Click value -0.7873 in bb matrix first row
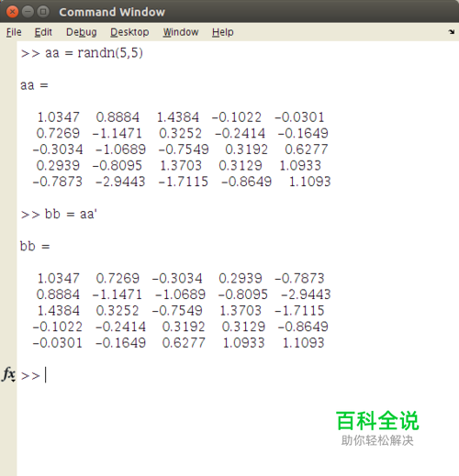Screen dimensions: 459x476 click(299, 278)
